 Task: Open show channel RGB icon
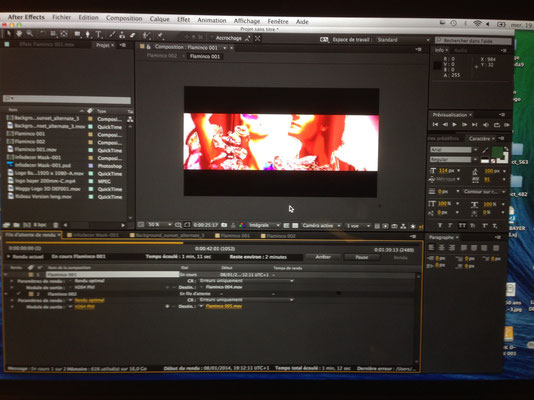click(x=242, y=225)
